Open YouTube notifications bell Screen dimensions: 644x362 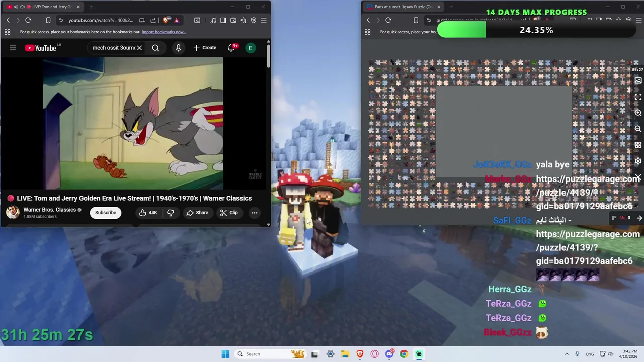(232, 48)
